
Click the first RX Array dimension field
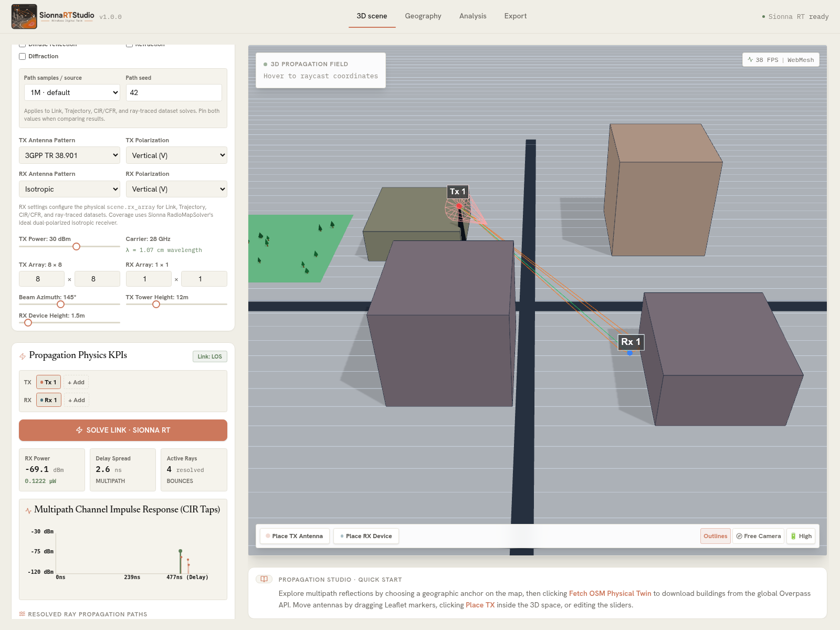149,279
